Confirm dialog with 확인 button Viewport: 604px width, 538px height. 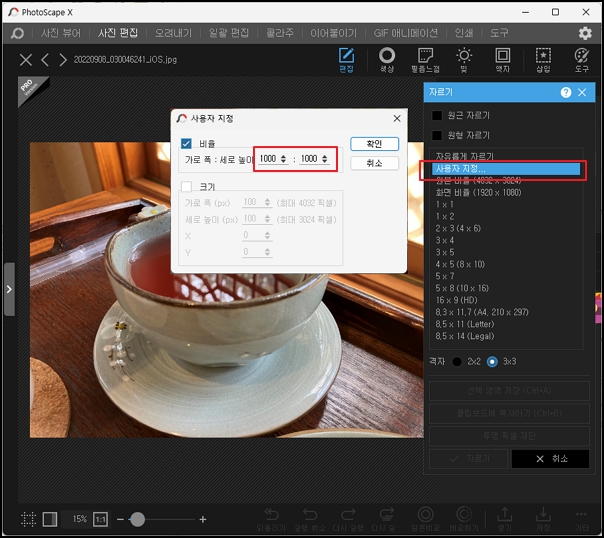[374, 144]
